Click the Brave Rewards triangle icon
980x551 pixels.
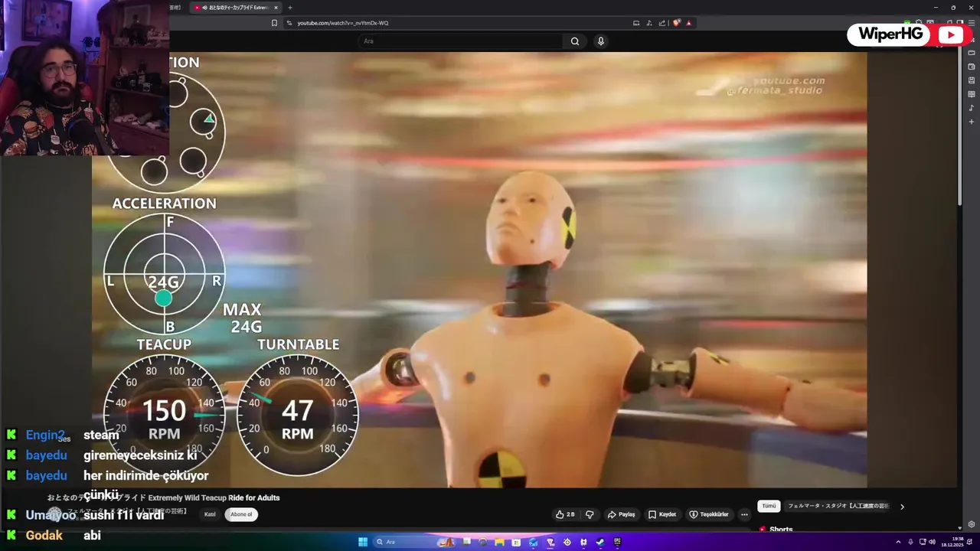coord(689,23)
